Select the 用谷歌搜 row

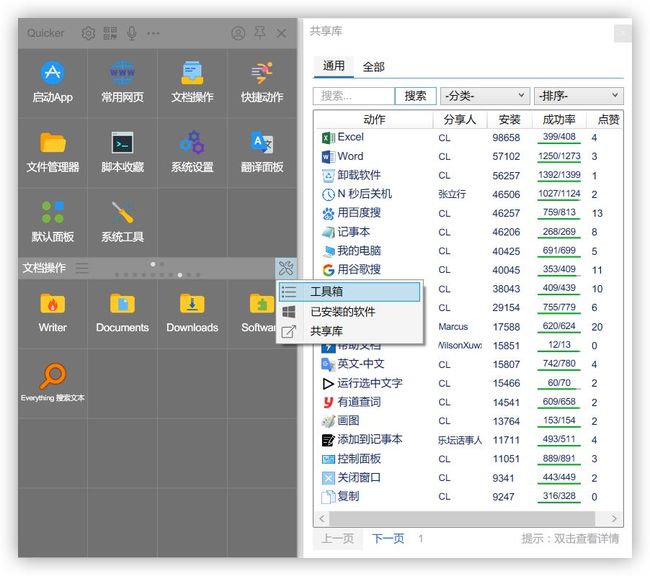pos(468,270)
